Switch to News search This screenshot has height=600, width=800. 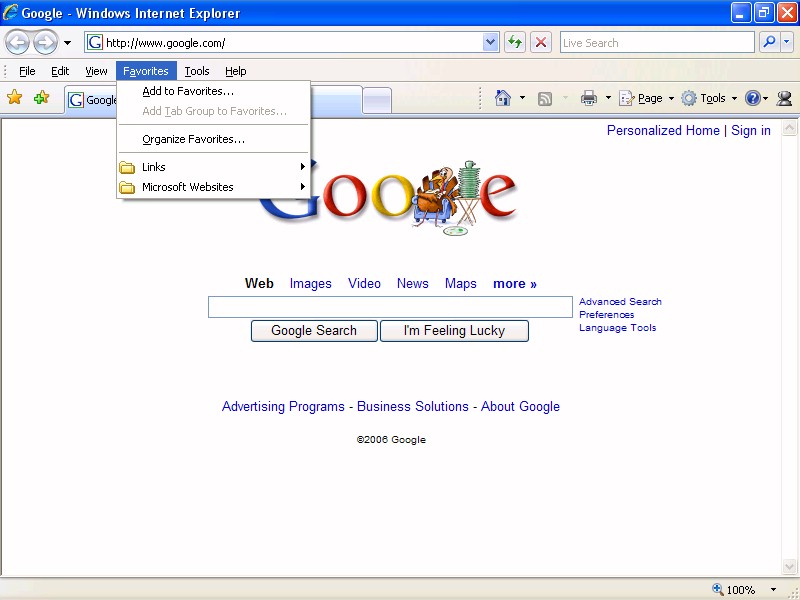(412, 284)
